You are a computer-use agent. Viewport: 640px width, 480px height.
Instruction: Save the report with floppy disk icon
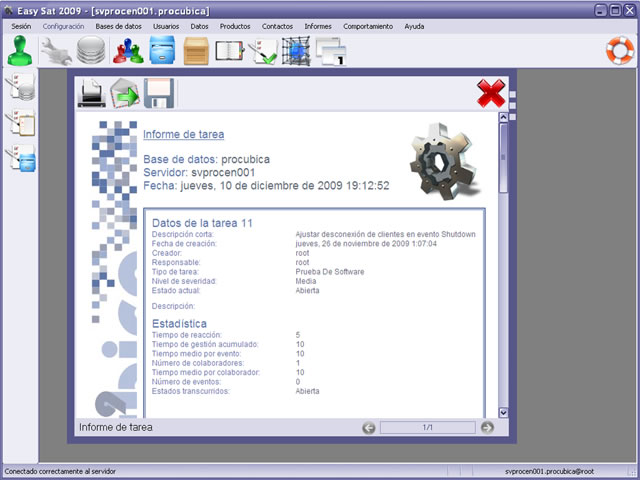coord(159,93)
